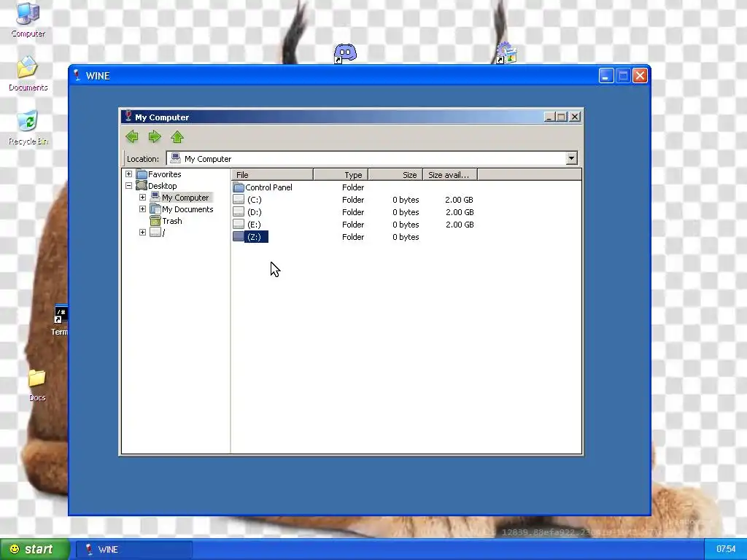Open the Computer desktop icon
Viewport: 747px width, 560px height.
coord(28,20)
